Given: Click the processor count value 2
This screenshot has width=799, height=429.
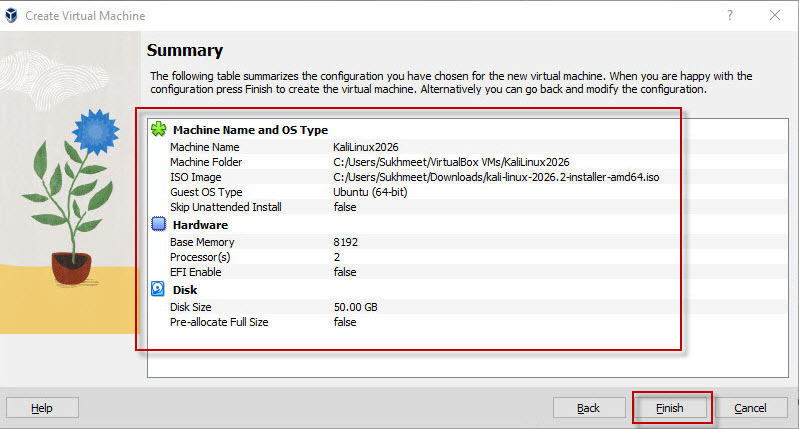Looking at the screenshot, I should pos(337,257).
